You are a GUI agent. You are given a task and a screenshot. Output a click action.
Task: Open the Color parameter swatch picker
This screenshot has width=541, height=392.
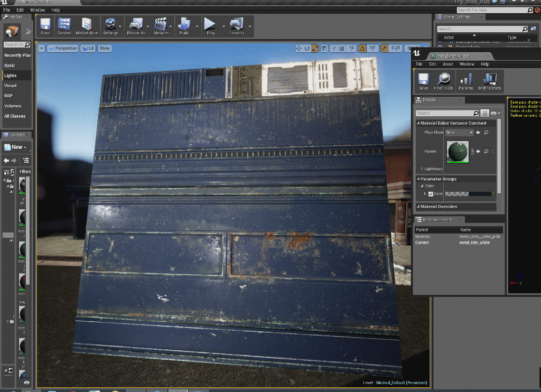468,194
